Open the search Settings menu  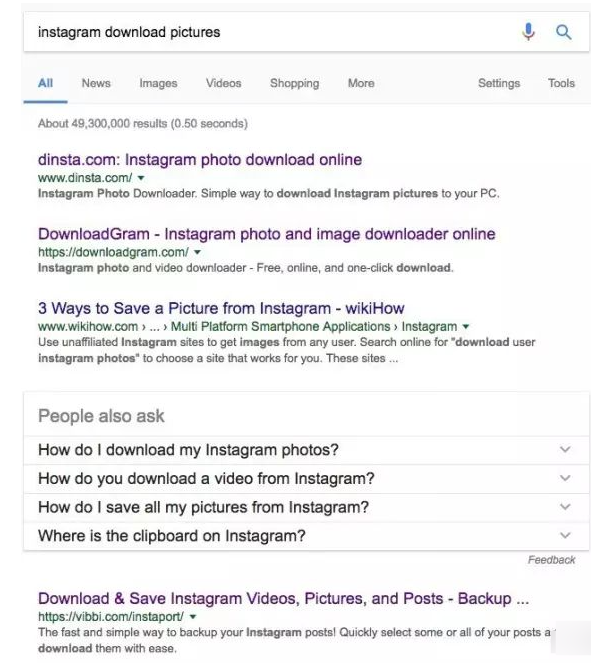tap(499, 83)
